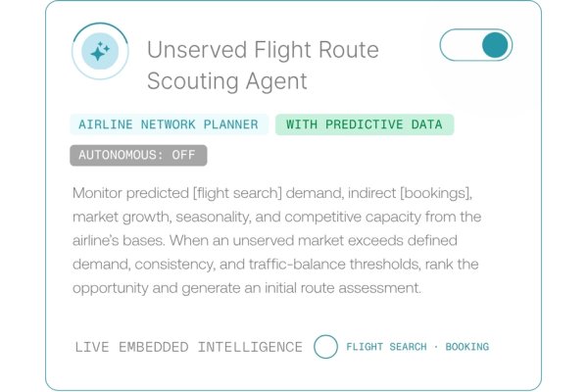Click the sparkle AI agent icon
This screenshot has width=588, height=392.
pos(100,51)
